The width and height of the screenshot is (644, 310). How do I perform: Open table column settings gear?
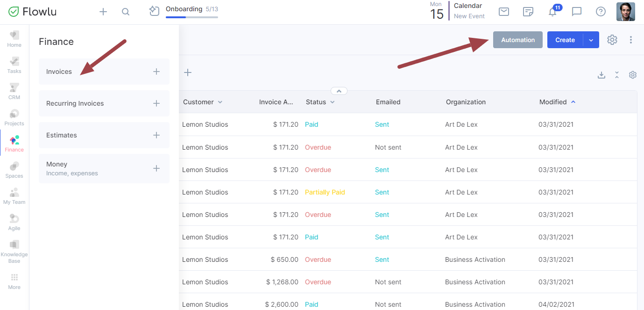pos(633,75)
